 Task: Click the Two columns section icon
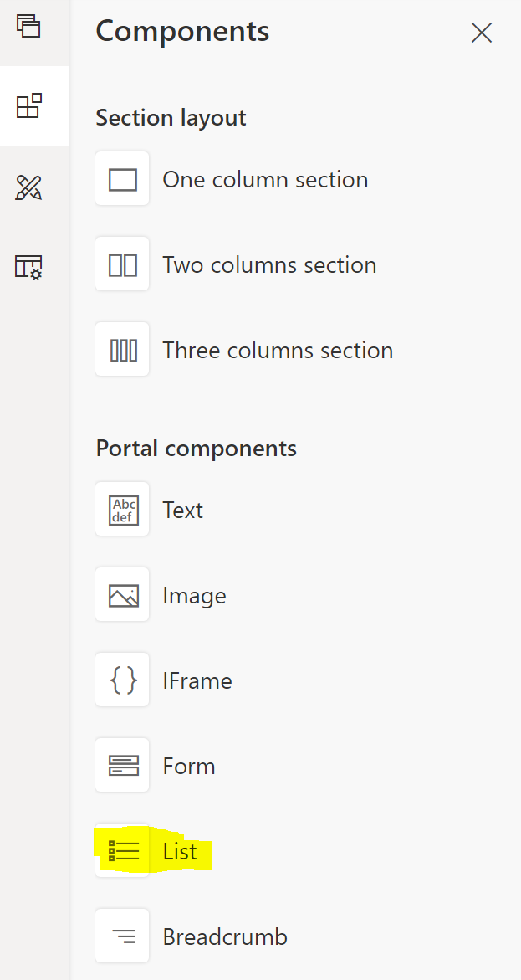click(x=122, y=264)
